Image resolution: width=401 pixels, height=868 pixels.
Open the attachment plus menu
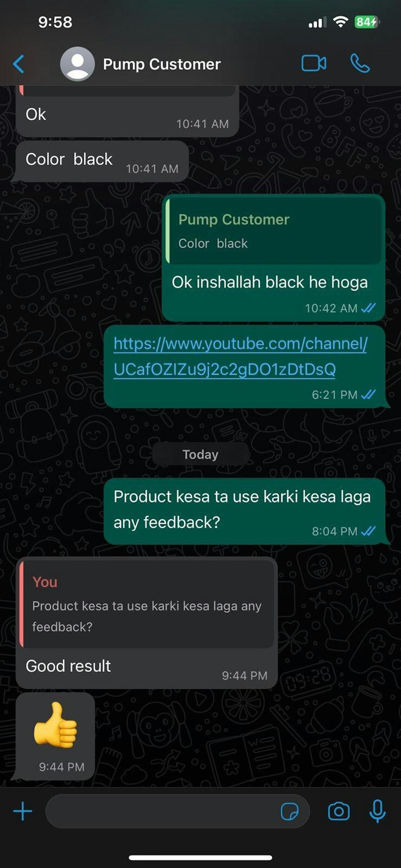pos(23,811)
